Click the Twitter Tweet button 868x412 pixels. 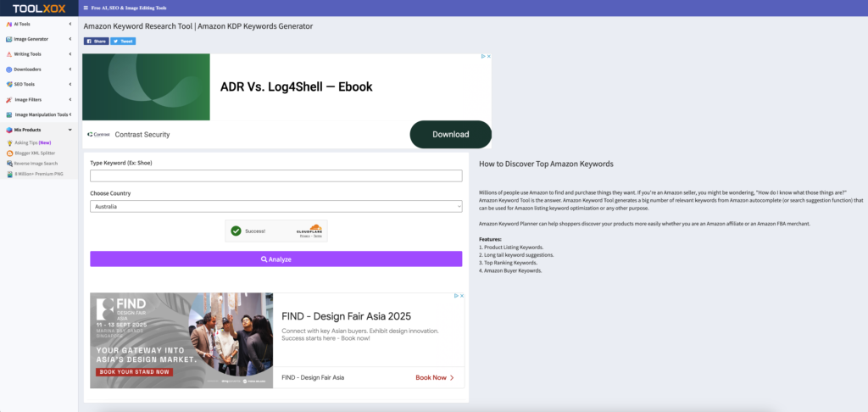tap(123, 41)
